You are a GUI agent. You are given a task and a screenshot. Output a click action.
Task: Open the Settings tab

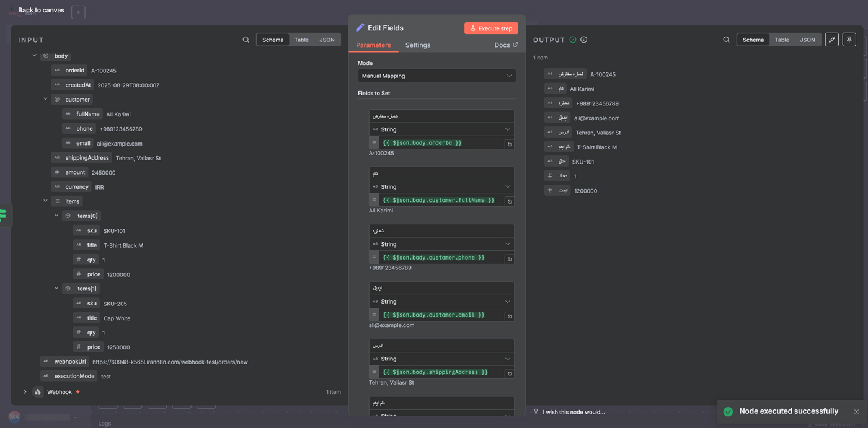pos(417,45)
